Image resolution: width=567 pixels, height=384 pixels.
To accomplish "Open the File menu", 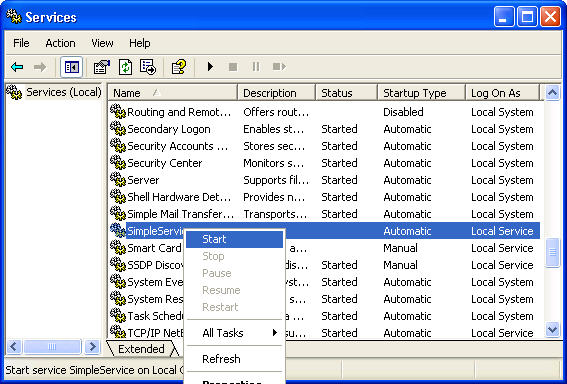I will click(x=21, y=43).
